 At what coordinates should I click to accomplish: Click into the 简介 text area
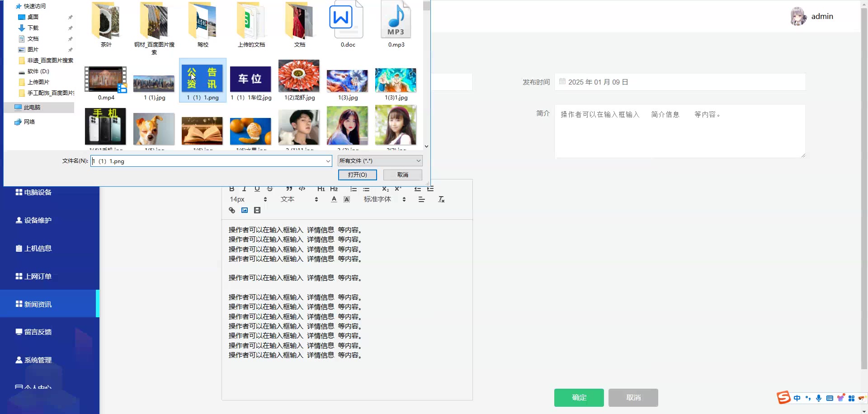tap(680, 132)
